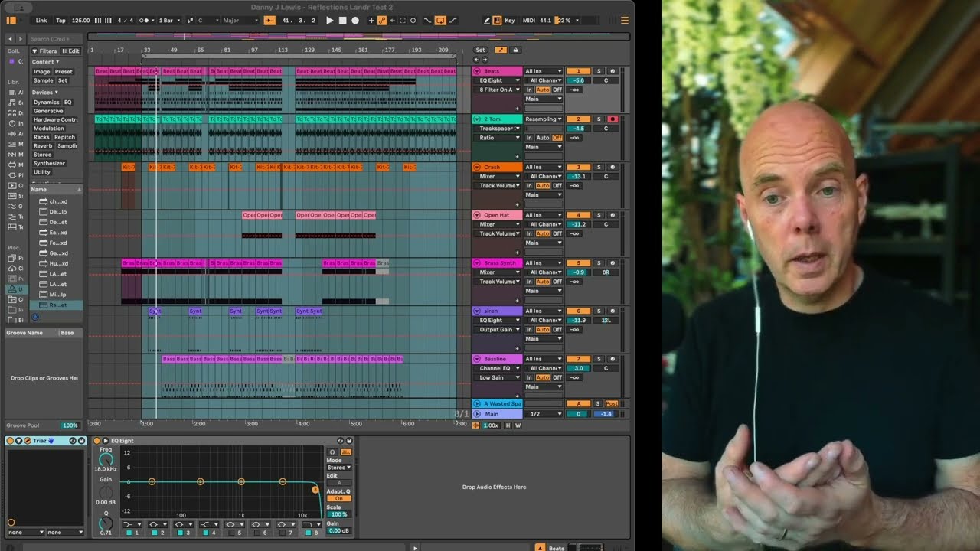Screen dimensions: 980x551
Task: Turn the EQ Eight Freq knob
Action: 106,458
